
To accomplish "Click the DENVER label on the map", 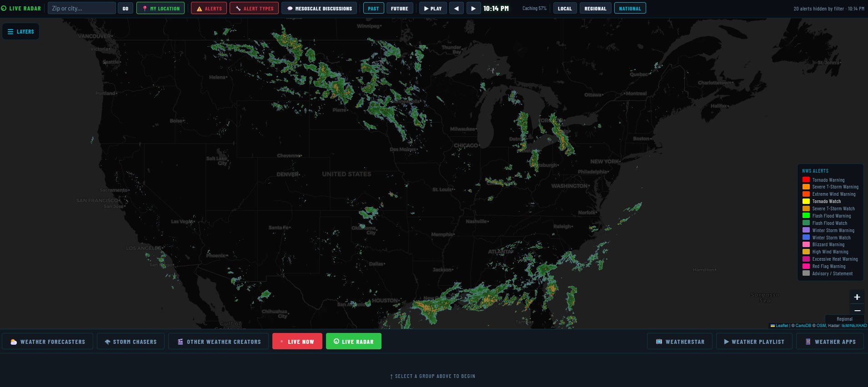I will pos(287,174).
